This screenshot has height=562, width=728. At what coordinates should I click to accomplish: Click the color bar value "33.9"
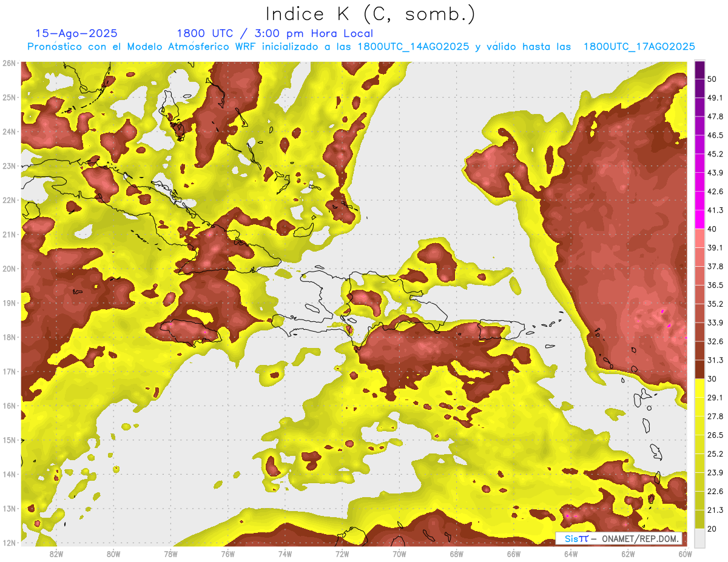click(x=715, y=323)
